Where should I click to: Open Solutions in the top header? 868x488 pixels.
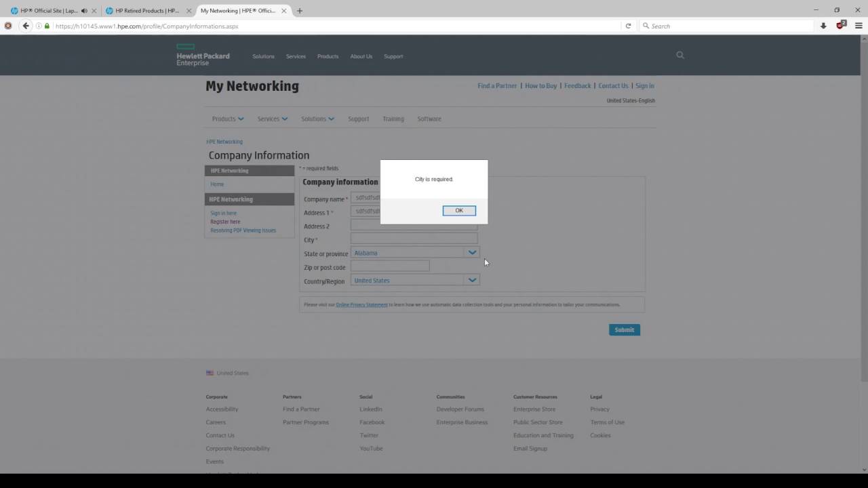click(263, 56)
